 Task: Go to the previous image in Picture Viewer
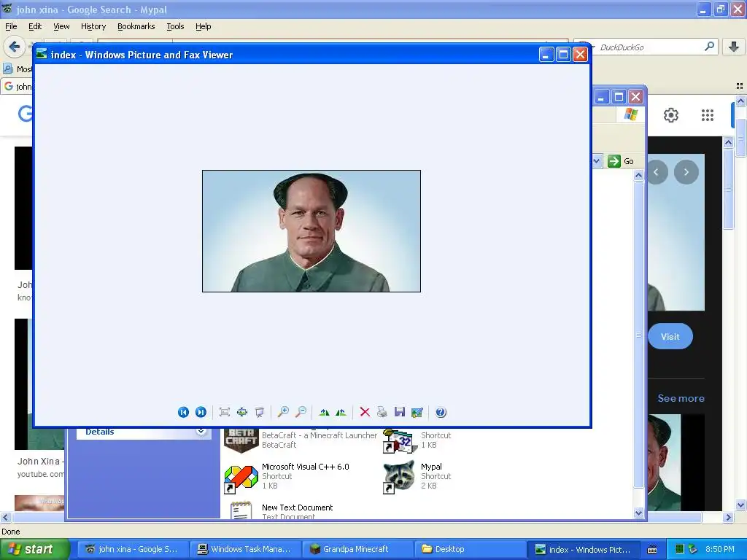pyautogui.click(x=183, y=413)
